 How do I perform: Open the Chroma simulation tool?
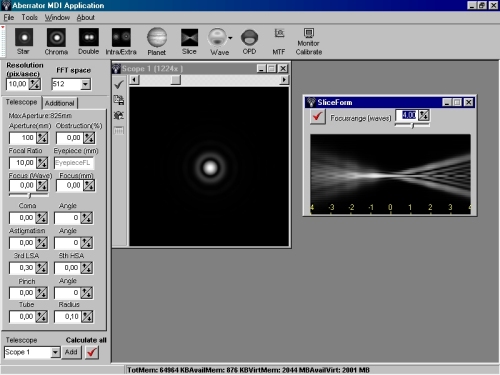[x=56, y=42]
